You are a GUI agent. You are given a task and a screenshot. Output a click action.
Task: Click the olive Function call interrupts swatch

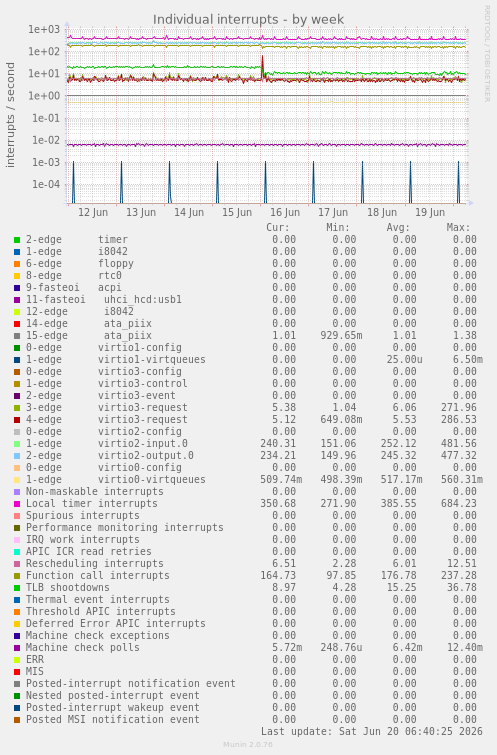(x=17, y=576)
